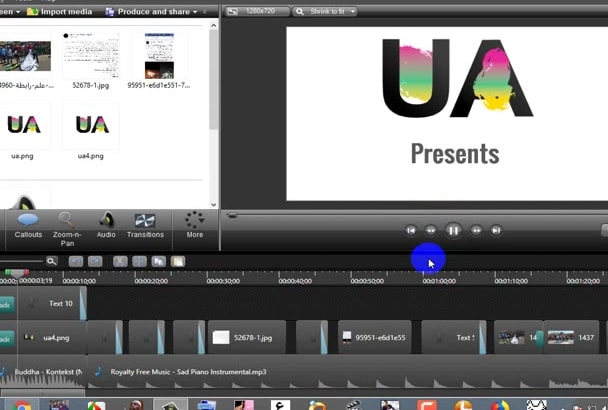
Task: Click the grey playhead handle
Action: tap(17, 273)
